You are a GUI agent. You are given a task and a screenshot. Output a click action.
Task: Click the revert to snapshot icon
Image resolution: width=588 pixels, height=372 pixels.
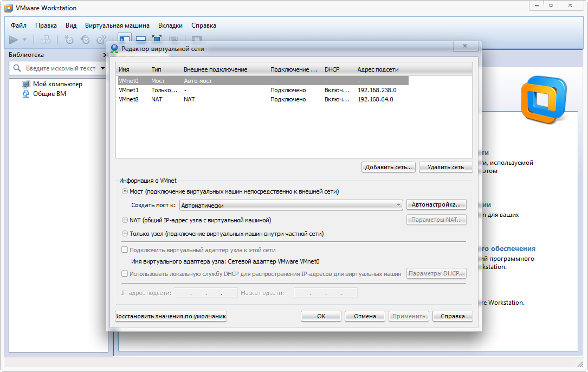point(85,40)
